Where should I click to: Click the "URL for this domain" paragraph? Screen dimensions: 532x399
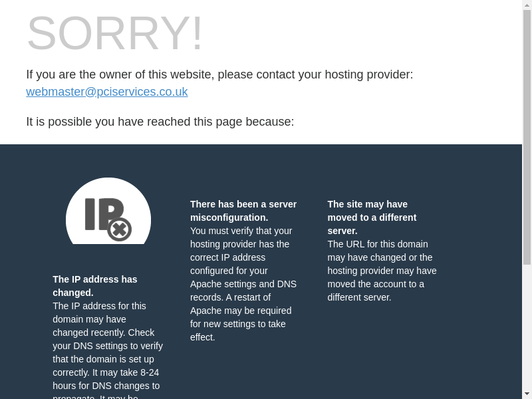tap(382, 271)
